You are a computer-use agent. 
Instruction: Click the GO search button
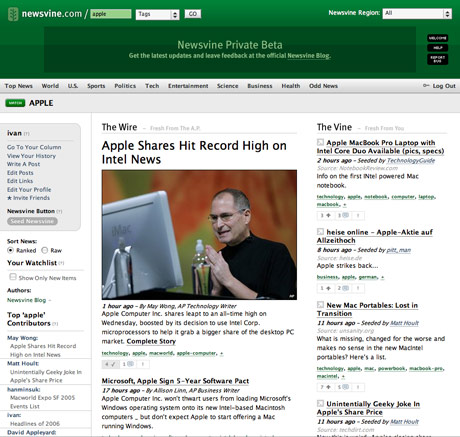pyautogui.click(x=193, y=14)
